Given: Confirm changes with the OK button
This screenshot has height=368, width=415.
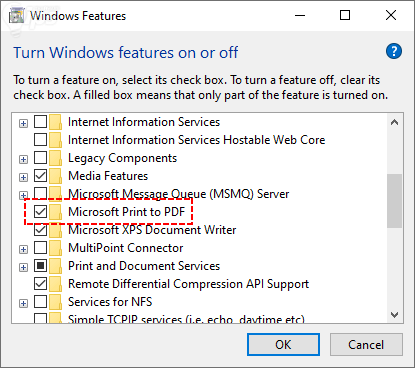Looking at the screenshot, I should point(283,345).
